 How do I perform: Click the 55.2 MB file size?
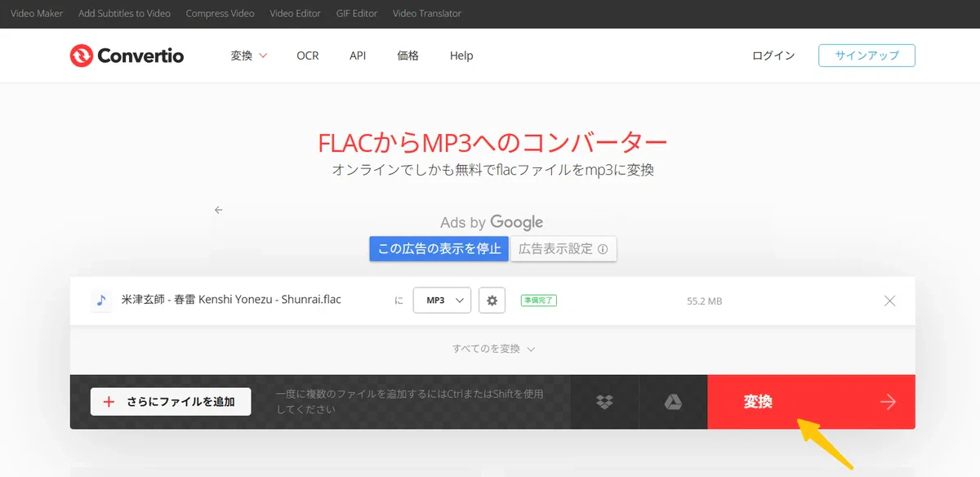point(704,301)
